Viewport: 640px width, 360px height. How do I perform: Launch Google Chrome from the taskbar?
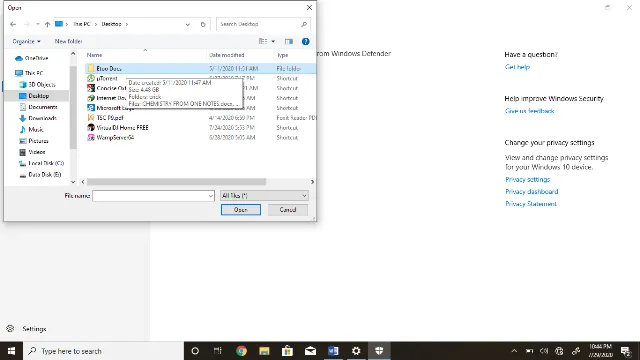pyautogui.click(x=241, y=351)
